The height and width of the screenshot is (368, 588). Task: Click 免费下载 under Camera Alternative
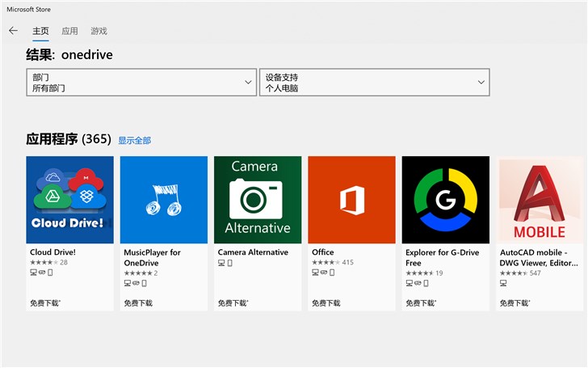(233, 303)
